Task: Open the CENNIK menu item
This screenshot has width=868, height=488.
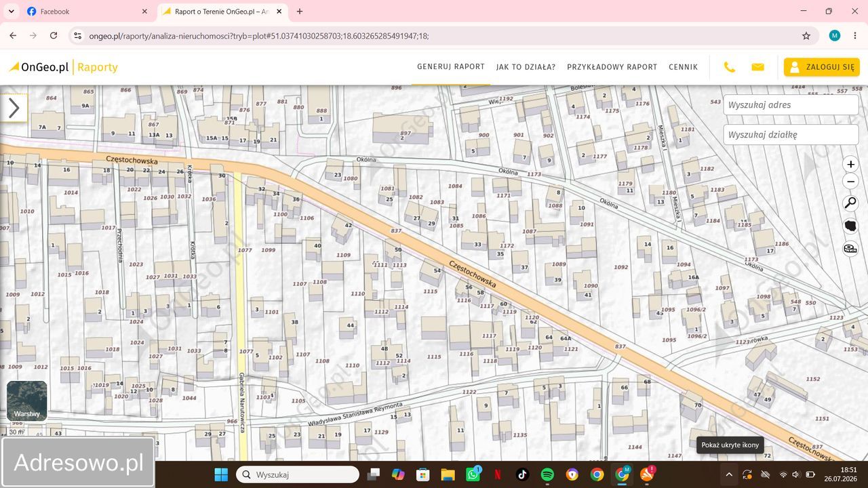Action: pyautogui.click(x=683, y=67)
